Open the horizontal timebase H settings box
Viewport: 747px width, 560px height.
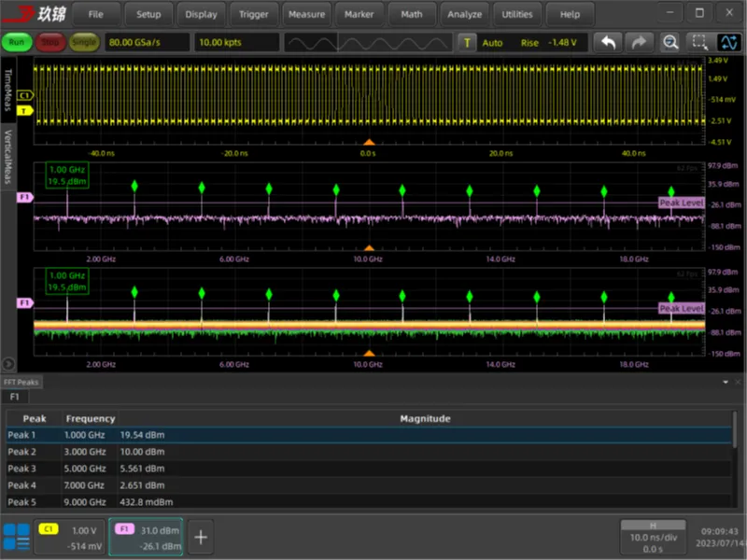pyautogui.click(x=653, y=537)
